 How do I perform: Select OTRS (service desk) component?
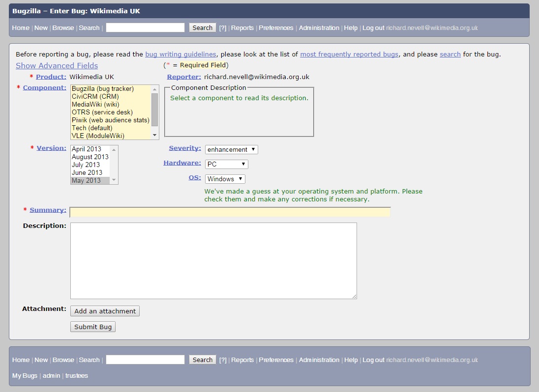click(110, 112)
